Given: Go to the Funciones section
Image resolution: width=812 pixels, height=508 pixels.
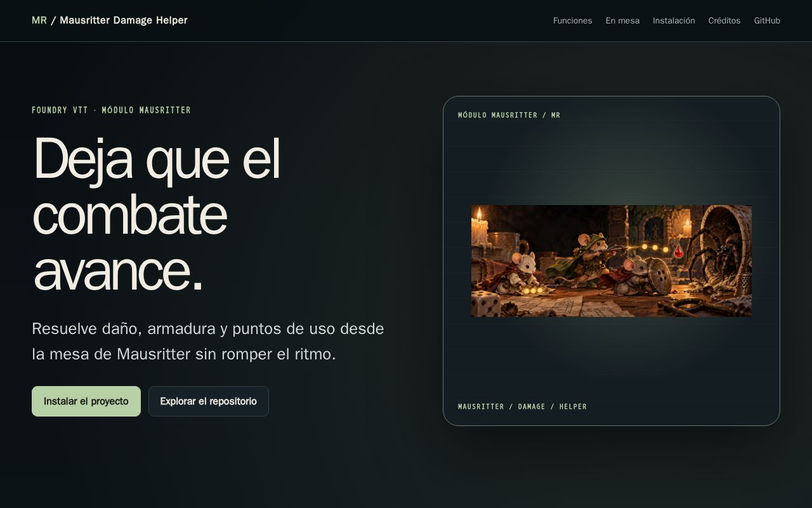Looking at the screenshot, I should pos(572,20).
